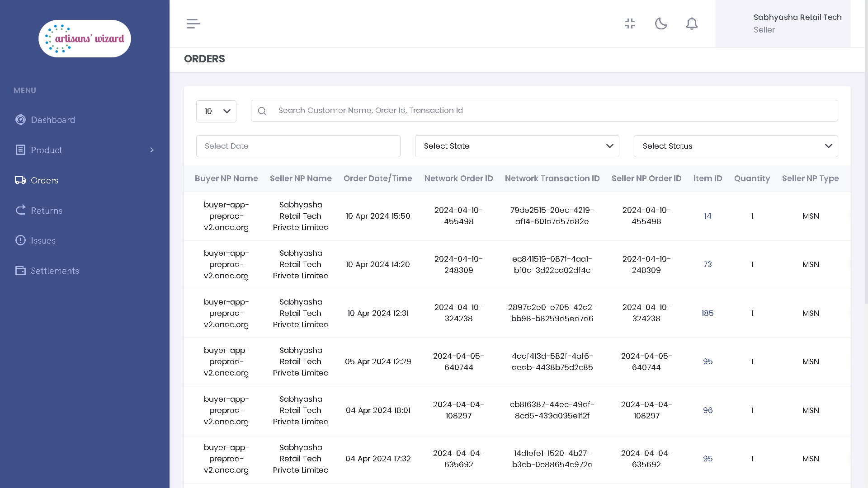Open Item ID 96 link
The image size is (868, 488).
pos(708,410)
